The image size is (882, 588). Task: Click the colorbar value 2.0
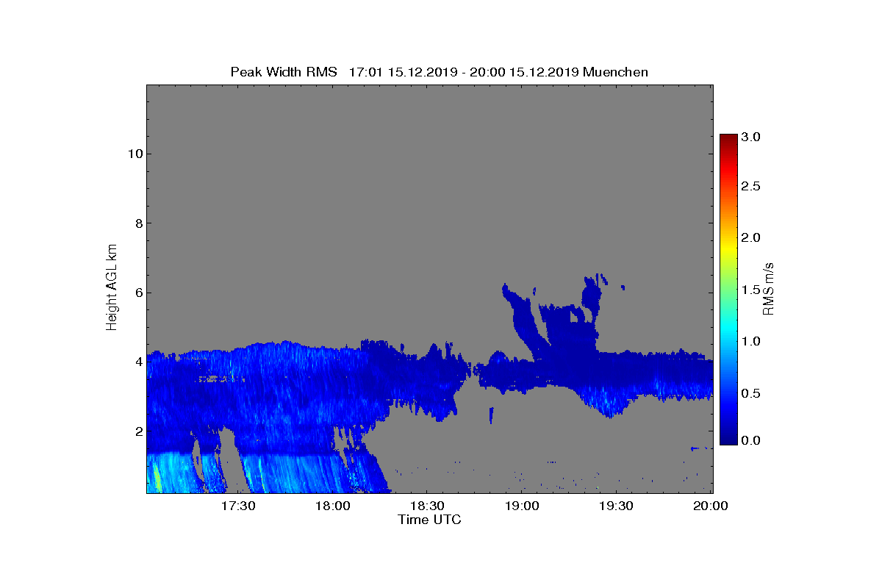[750, 237]
